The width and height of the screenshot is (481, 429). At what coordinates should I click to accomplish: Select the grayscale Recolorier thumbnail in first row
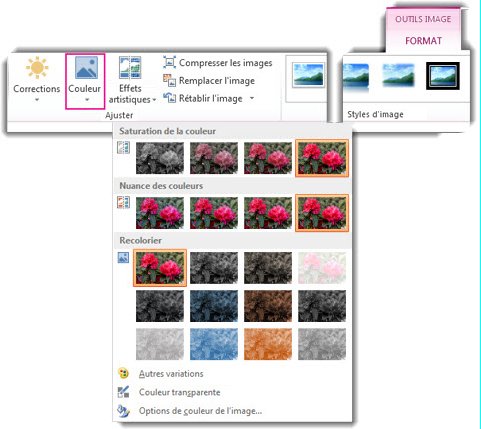(x=214, y=268)
